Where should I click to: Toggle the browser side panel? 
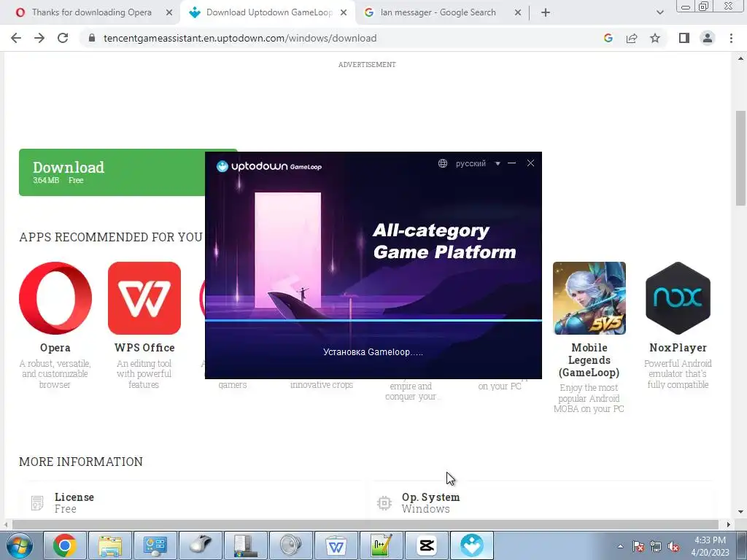click(x=684, y=38)
